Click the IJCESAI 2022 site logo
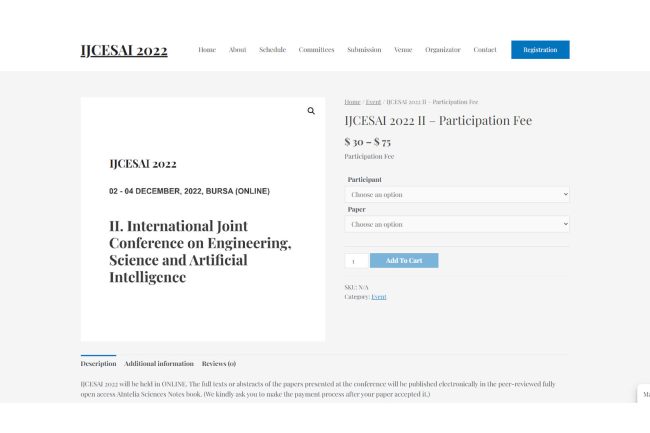650x433 pixels. click(124, 51)
